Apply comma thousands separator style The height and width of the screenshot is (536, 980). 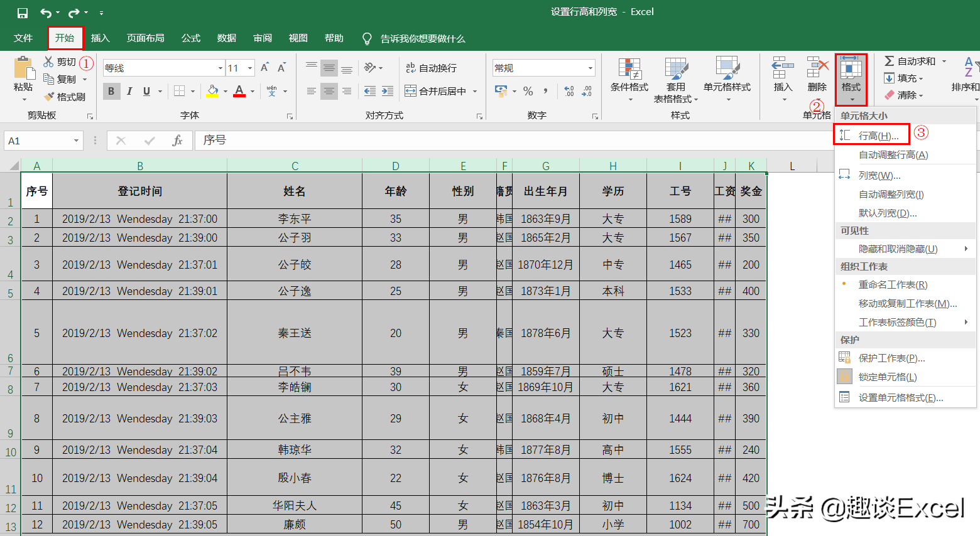(x=545, y=91)
